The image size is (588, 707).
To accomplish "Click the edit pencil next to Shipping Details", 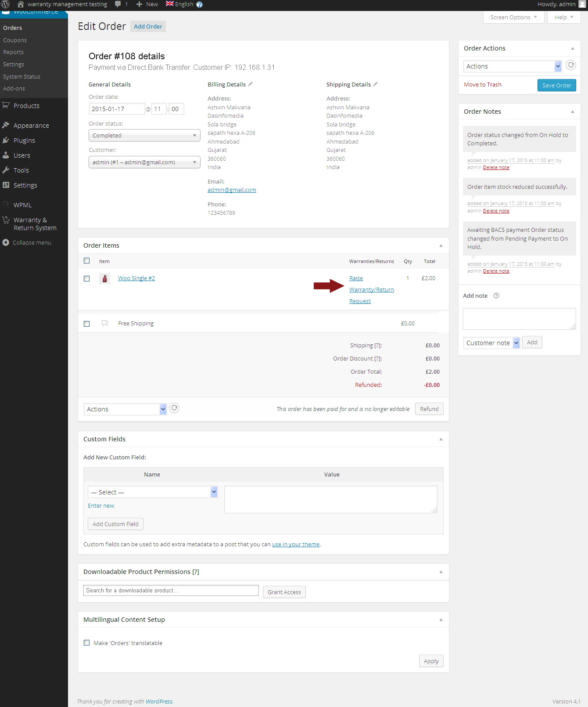I will [375, 84].
